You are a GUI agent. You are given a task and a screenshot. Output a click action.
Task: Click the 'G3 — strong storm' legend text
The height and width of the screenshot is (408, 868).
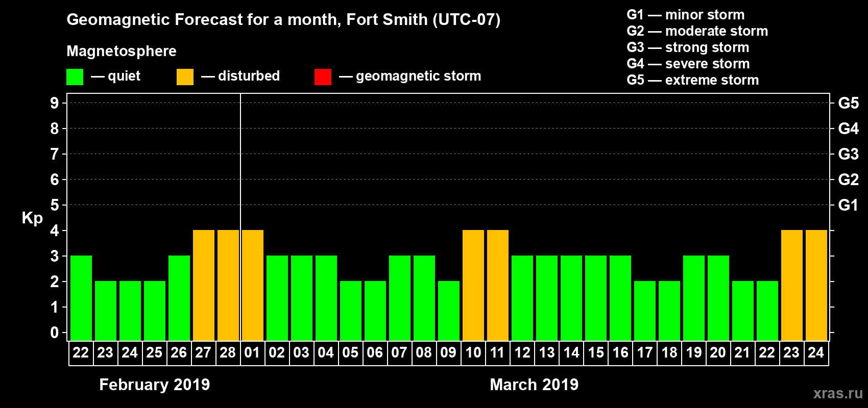coord(688,47)
